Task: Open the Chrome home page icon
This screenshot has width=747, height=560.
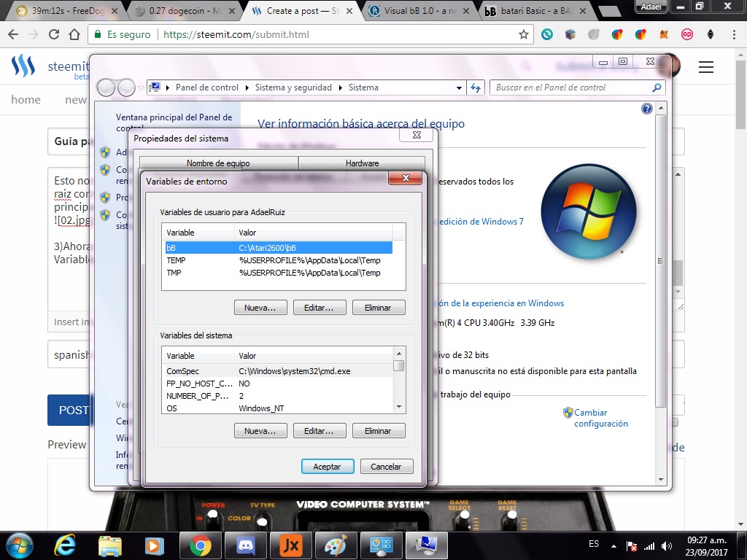Action: click(74, 34)
